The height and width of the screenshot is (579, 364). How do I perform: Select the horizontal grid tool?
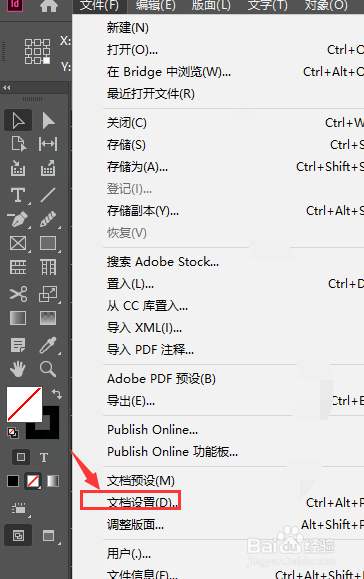click(x=18, y=267)
